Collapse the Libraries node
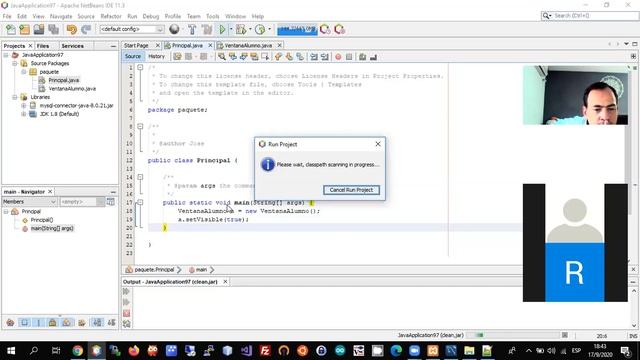Image resolution: width=640 pixels, height=360 pixels. coord(15,97)
